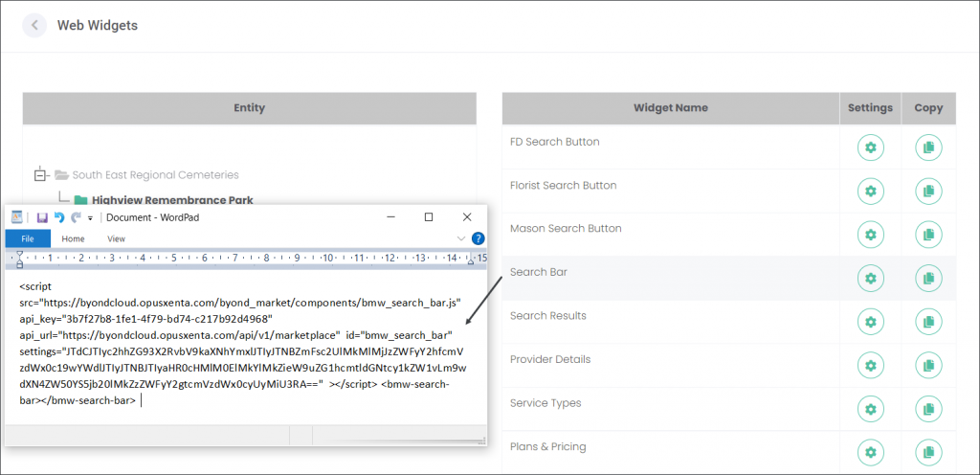Viewport: 980px width, 475px height.
Task: Copy the Search Bar widget code
Action: [x=928, y=278]
